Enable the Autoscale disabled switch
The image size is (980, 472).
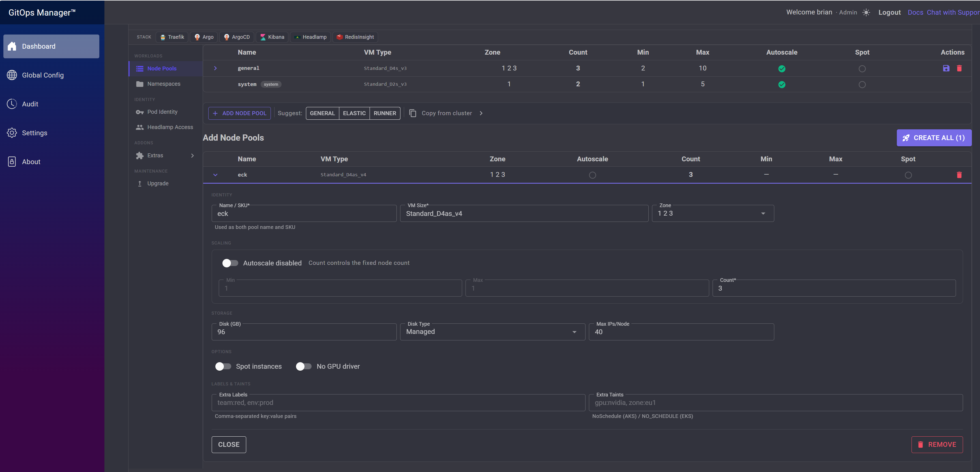[230, 263]
